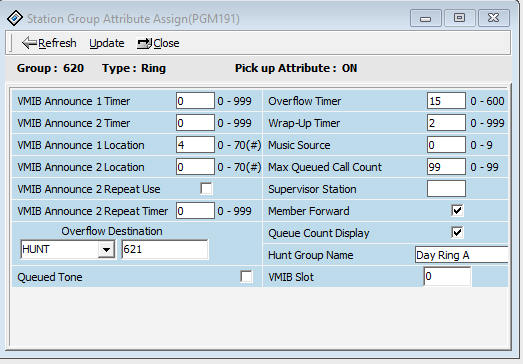Click the 'Type : Ring' text
The image size is (523, 364).
click(x=134, y=68)
